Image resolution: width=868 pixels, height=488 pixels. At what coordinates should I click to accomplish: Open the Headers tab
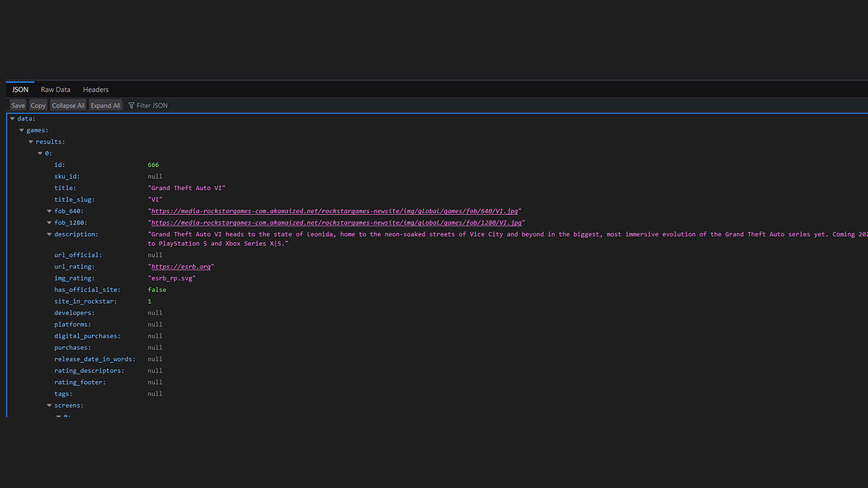95,90
